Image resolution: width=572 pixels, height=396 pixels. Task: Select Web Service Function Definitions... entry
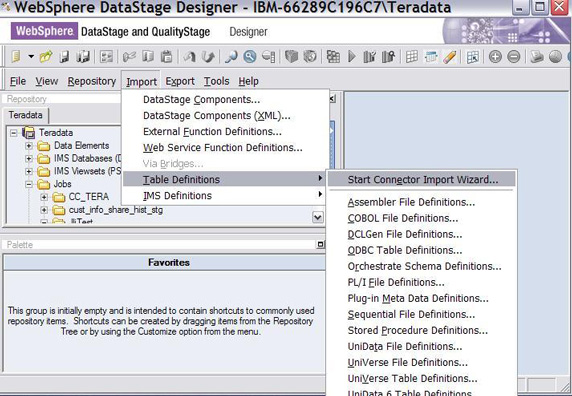(225, 148)
